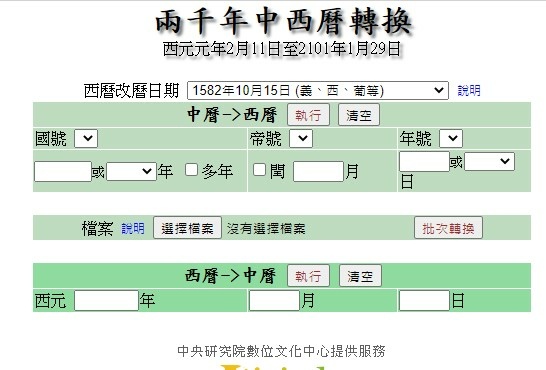Click the Chinese-calendar month input after 閏

pos(318,171)
